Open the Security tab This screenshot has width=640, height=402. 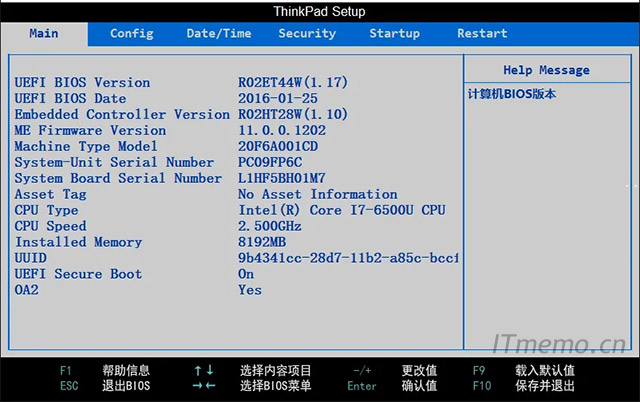(x=307, y=33)
